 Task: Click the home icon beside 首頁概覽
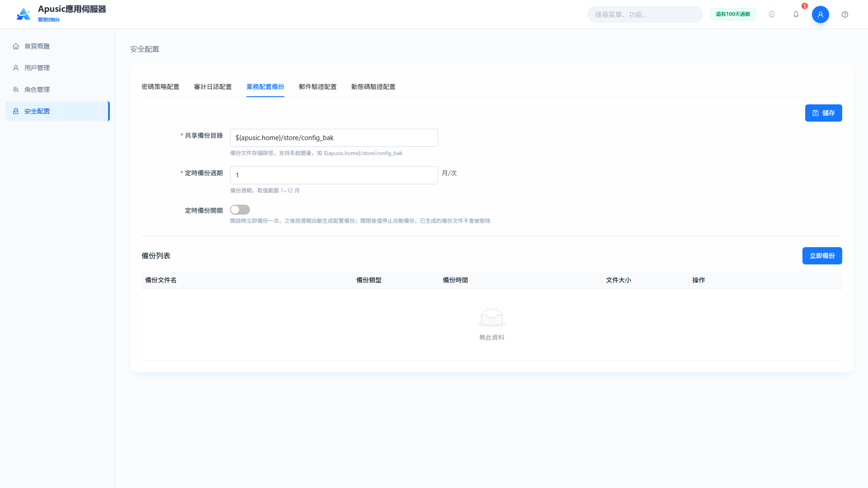coord(16,46)
